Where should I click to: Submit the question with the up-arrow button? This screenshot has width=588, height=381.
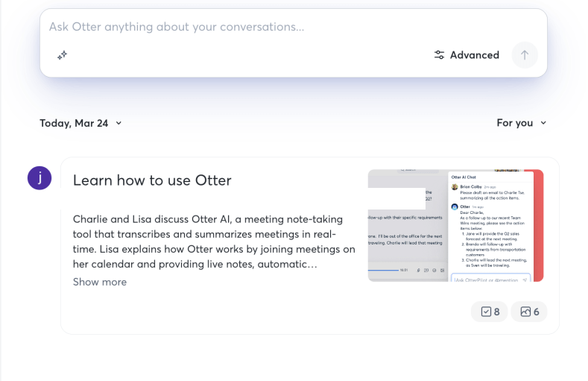click(525, 55)
